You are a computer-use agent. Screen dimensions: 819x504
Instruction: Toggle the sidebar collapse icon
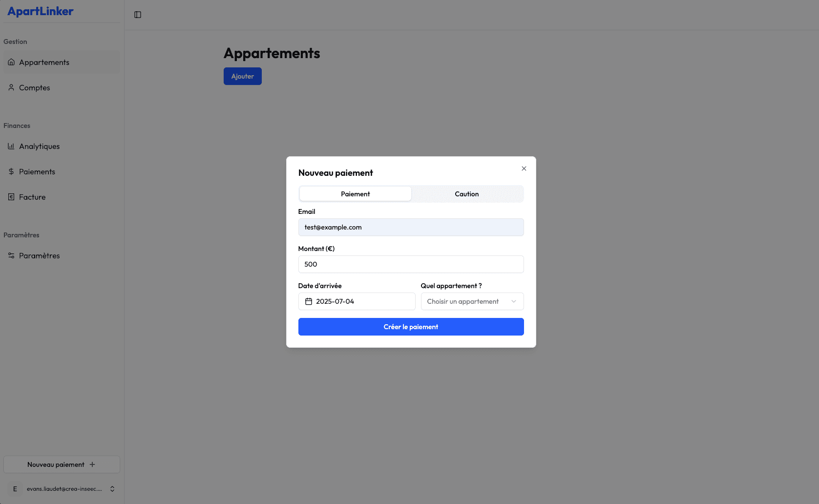(x=138, y=15)
